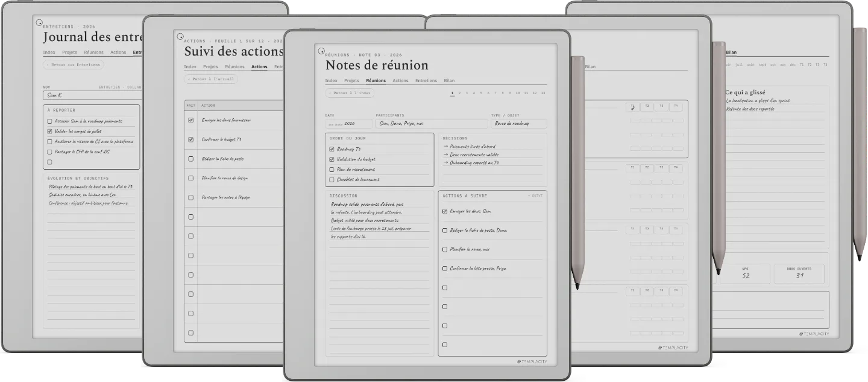Go to note page 10

tap(518, 93)
